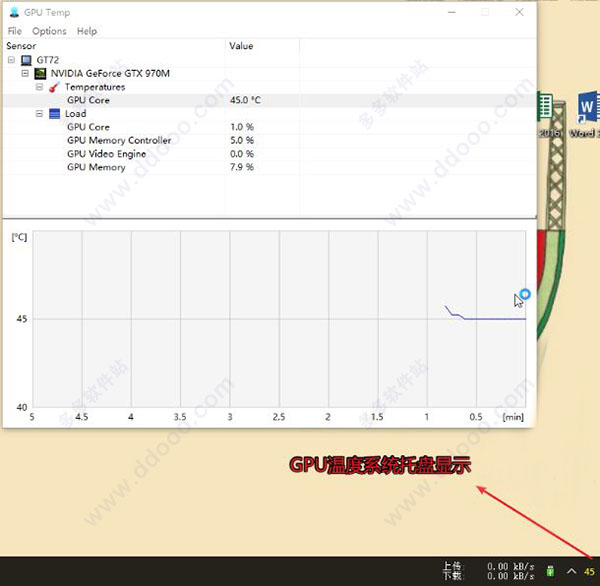
Task: Select the GPU Memory Controller row
Action: pyautogui.click(x=269, y=140)
